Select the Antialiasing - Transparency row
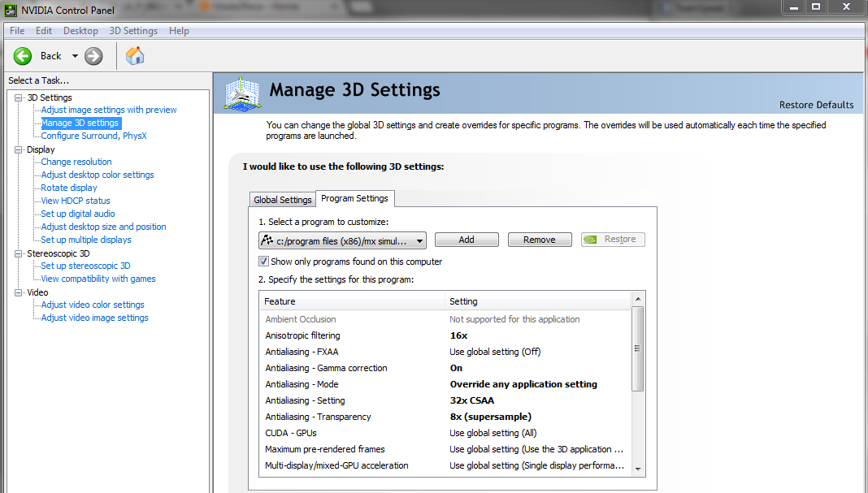This screenshot has height=493, width=868. tap(445, 417)
